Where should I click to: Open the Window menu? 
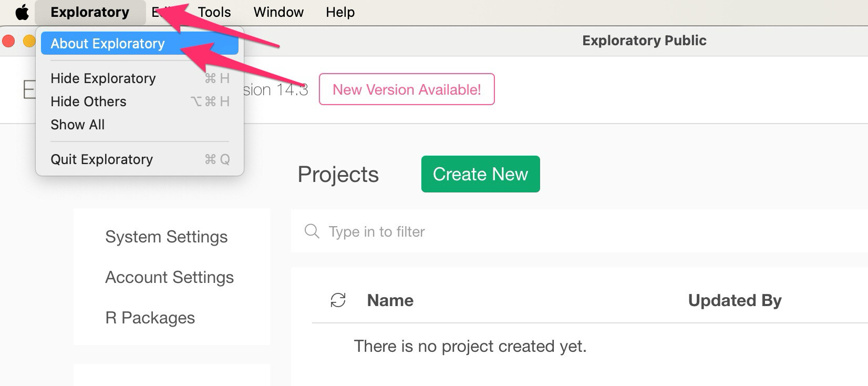tap(278, 12)
